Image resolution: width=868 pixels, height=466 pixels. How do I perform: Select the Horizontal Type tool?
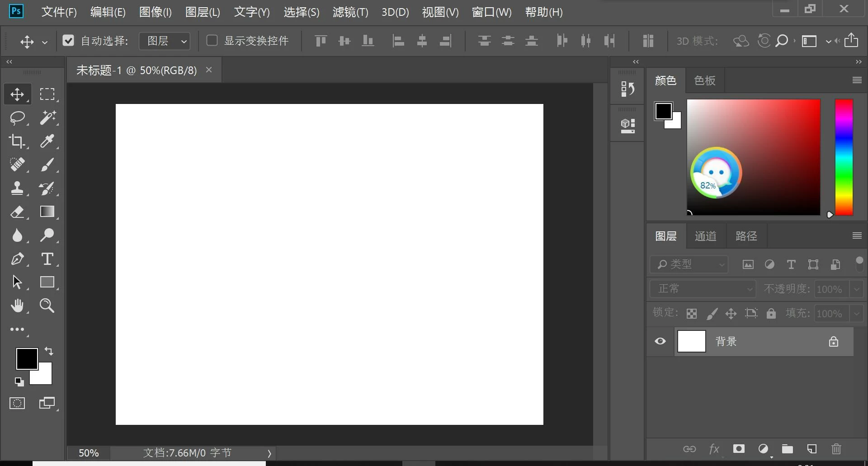pyautogui.click(x=47, y=259)
